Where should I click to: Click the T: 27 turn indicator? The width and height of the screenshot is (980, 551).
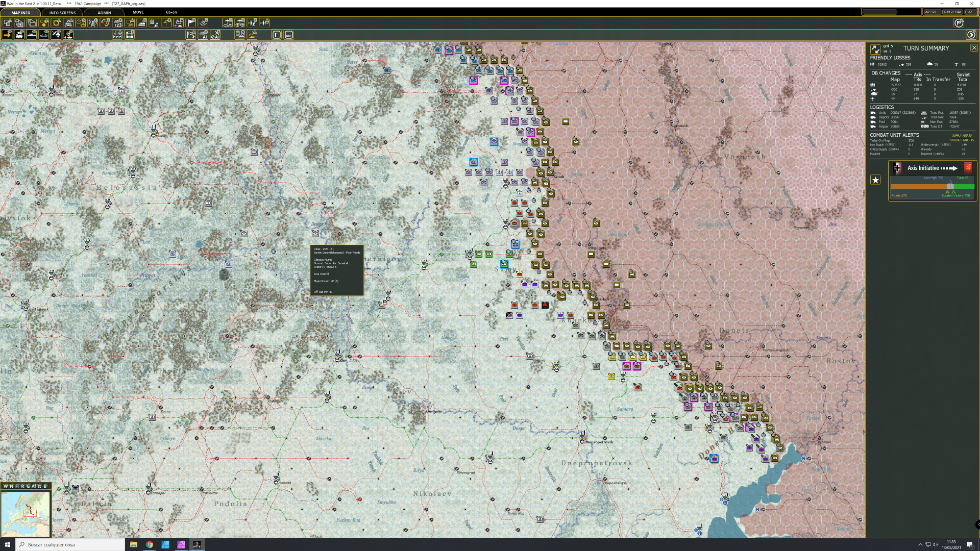[x=968, y=12]
